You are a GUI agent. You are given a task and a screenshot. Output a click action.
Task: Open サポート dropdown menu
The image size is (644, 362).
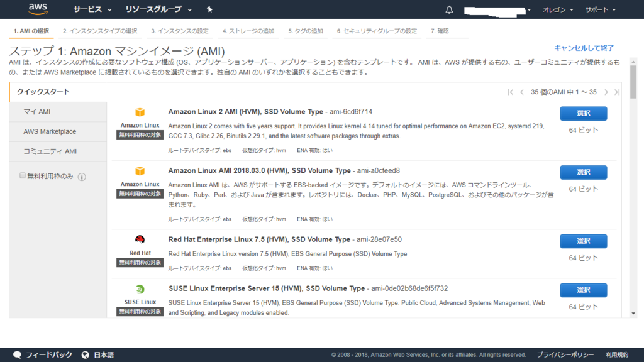pos(600,9)
